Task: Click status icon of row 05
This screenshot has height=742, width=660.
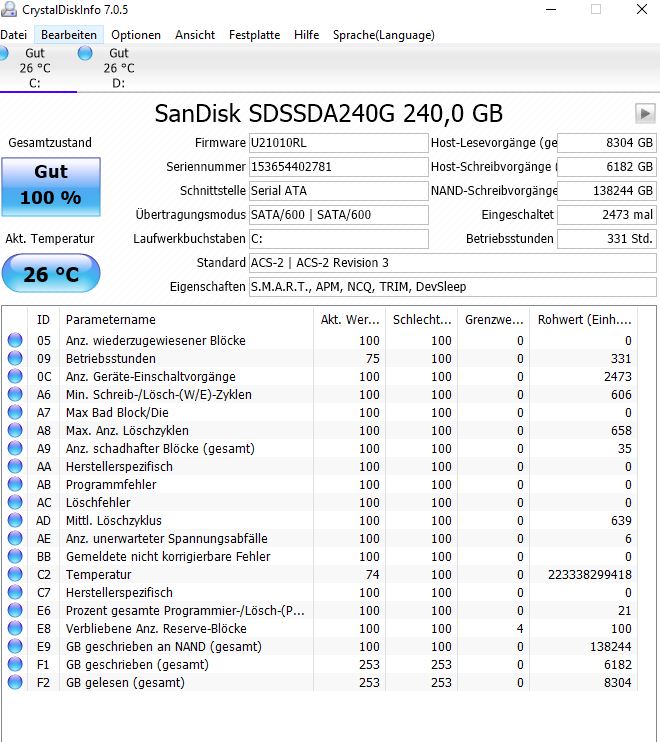Action: click(x=15, y=340)
